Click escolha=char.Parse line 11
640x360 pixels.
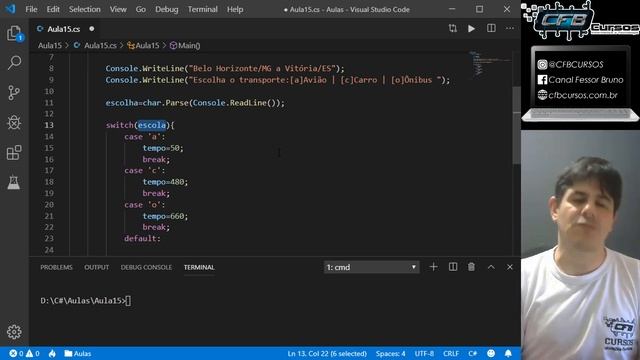(195, 103)
